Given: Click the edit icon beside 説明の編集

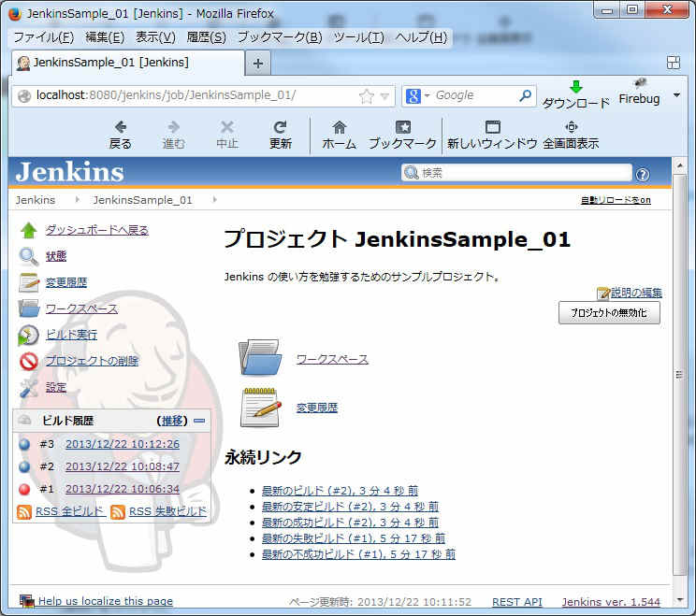Looking at the screenshot, I should 603,294.
